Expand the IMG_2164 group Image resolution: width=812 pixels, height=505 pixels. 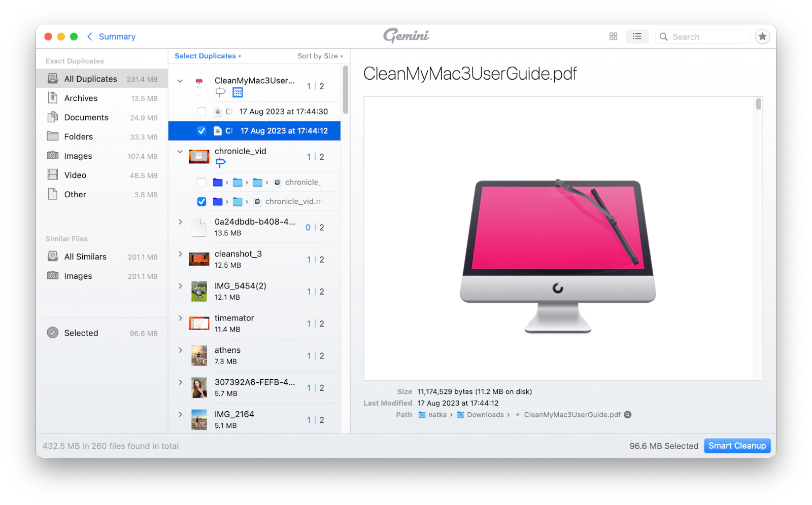pos(180,414)
